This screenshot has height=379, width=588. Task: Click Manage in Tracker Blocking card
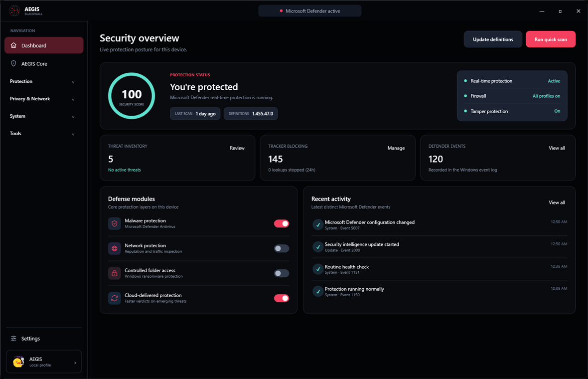click(x=396, y=148)
